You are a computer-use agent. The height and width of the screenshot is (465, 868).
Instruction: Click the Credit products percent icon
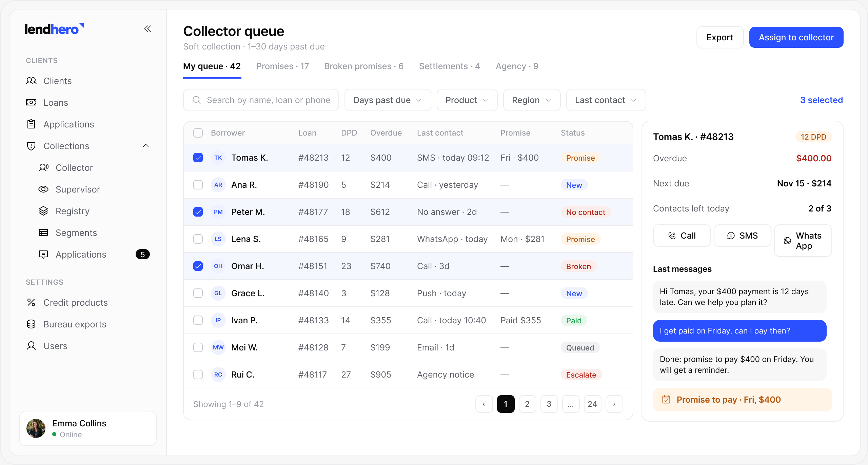(x=31, y=302)
